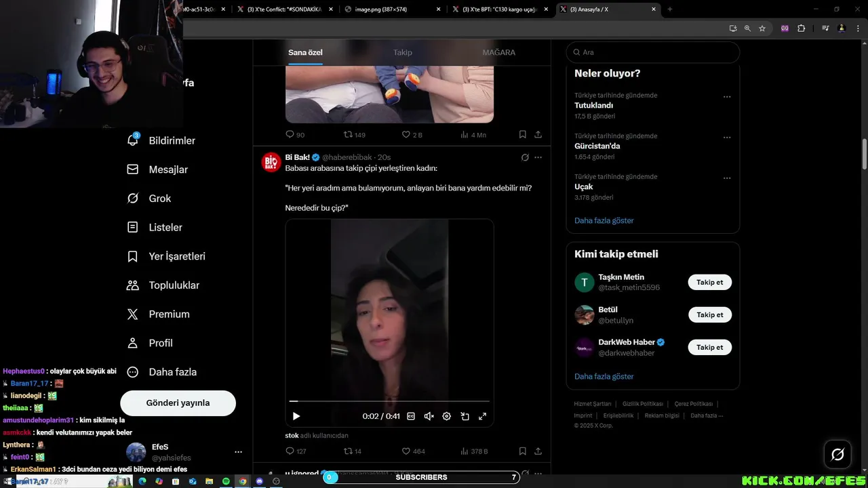Open video settings gear
868x488 pixels.
447,416
